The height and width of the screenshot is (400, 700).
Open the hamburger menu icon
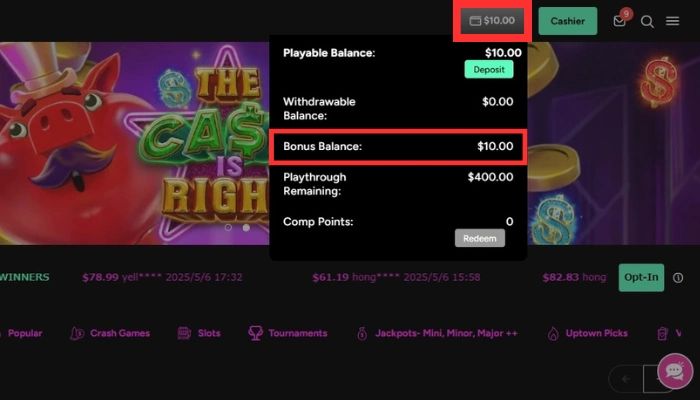(673, 21)
